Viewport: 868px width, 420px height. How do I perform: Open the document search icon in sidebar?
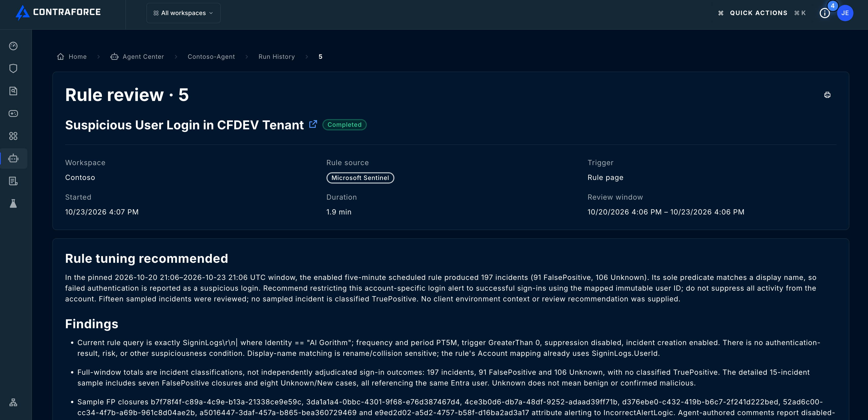[13, 91]
